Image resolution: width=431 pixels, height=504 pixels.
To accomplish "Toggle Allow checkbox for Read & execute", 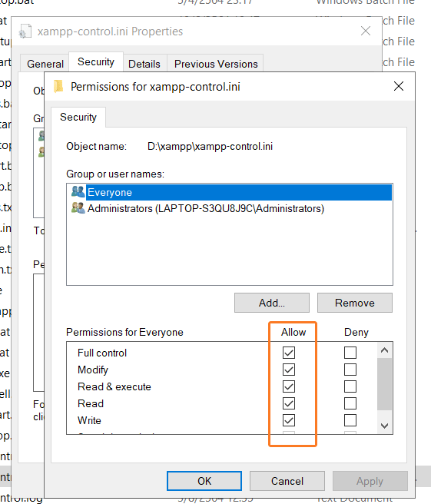I will [x=289, y=386].
